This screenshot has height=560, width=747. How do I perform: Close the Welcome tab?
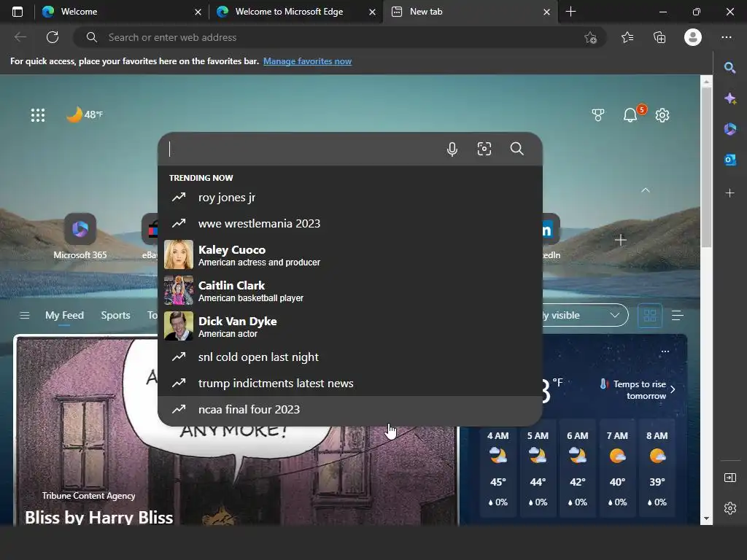[198, 12]
